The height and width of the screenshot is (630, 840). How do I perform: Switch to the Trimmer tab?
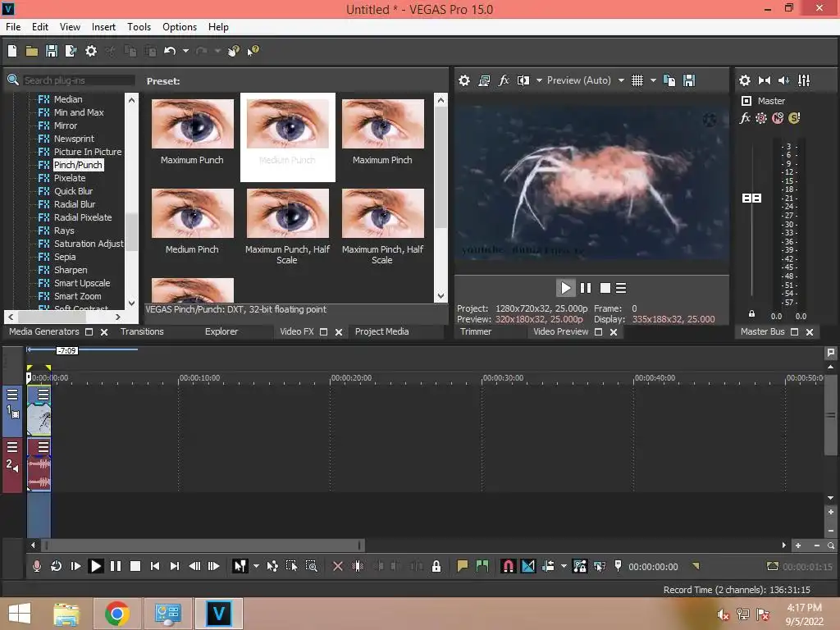476,331
